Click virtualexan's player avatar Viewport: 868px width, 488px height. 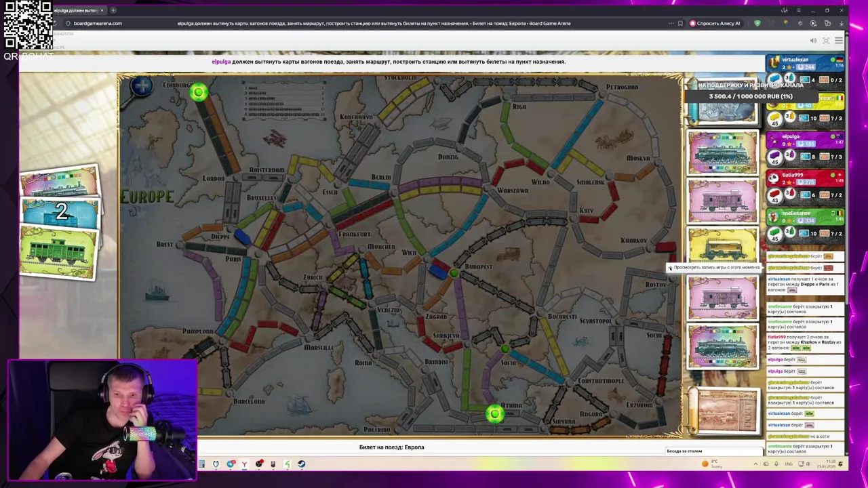pyautogui.click(x=774, y=62)
